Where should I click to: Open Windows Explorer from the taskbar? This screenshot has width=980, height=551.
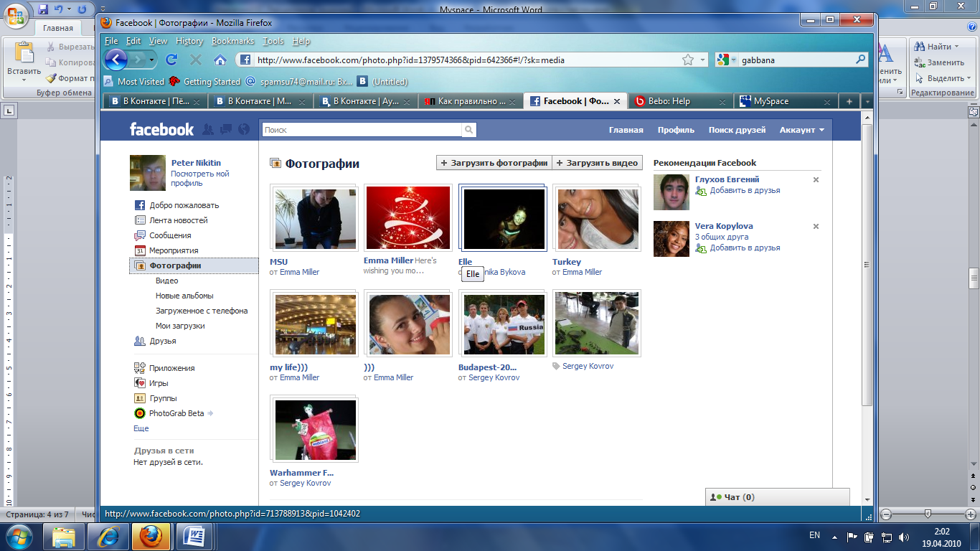[64, 535]
